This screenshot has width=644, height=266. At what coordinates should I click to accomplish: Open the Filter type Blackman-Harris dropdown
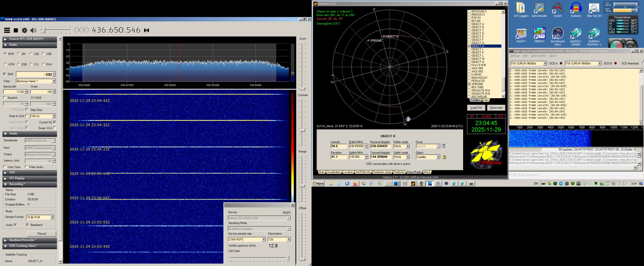54,81
